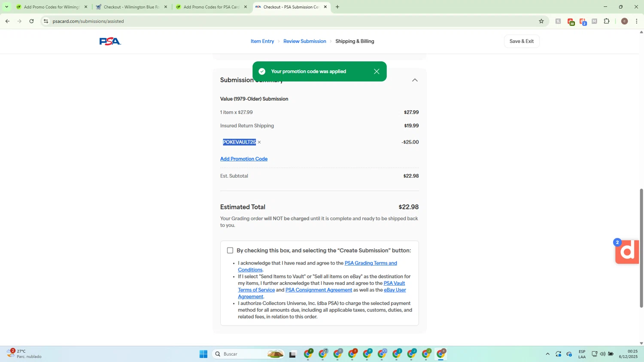Image resolution: width=644 pixels, height=362 pixels.
Task: Collapse the Submission Summary section
Action: click(415, 80)
